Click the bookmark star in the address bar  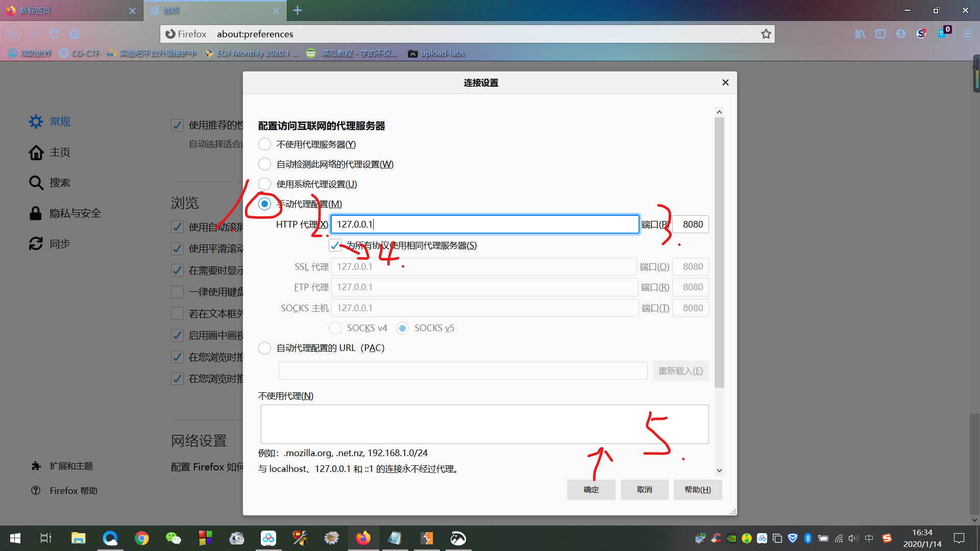tap(766, 34)
